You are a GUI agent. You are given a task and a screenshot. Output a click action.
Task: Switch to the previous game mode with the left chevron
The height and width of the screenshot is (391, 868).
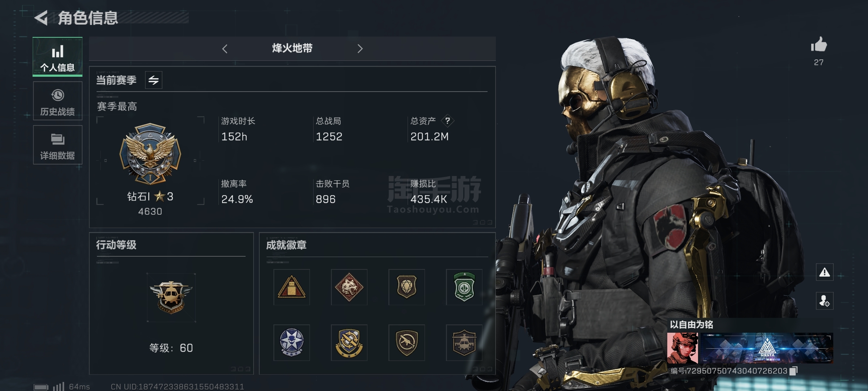[x=225, y=49]
